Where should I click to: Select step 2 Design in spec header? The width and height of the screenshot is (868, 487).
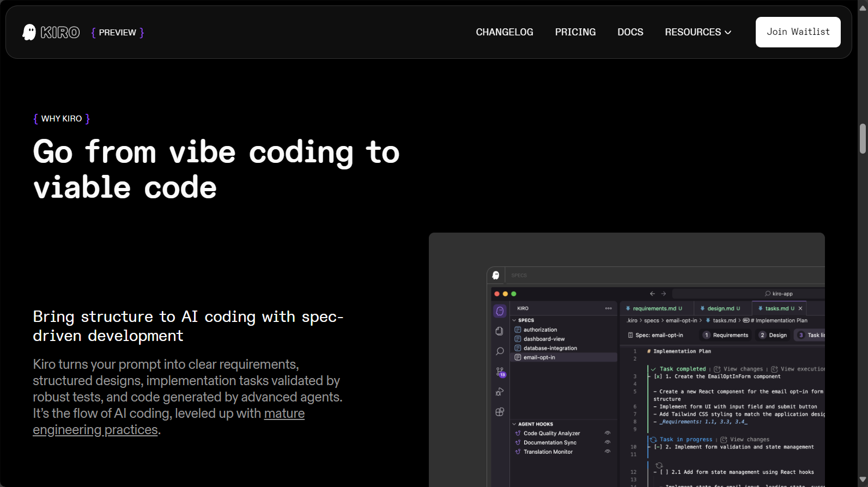(x=773, y=335)
